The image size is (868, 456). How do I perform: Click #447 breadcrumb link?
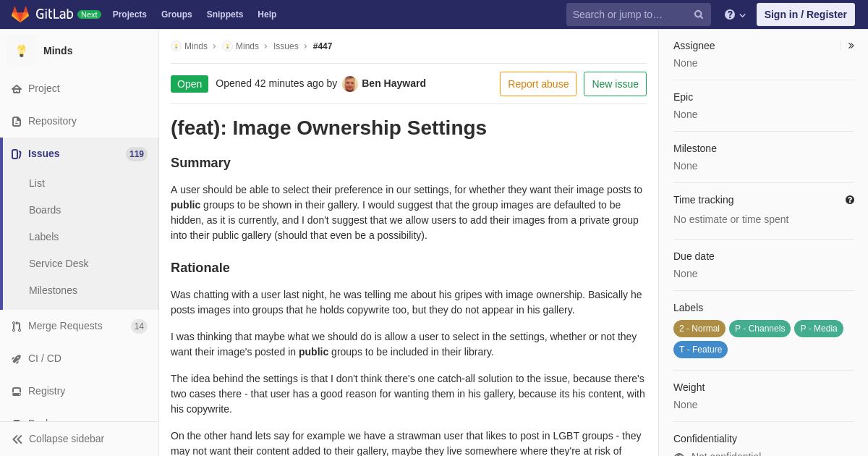pyautogui.click(x=323, y=46)
